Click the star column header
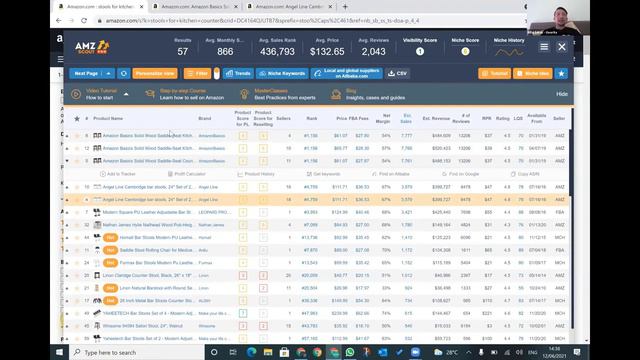This screenshot has width=640, height=360. tap(77, 118)
